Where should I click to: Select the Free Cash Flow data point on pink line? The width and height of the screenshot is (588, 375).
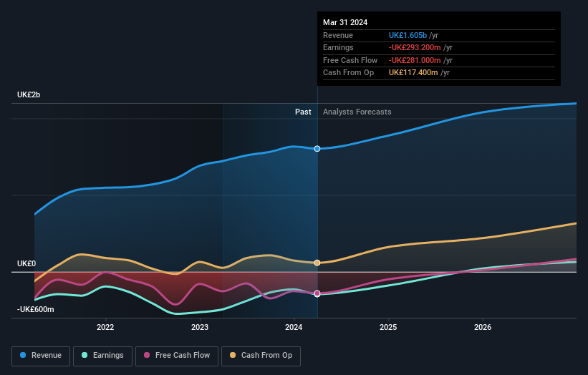click(x=317, y=293)
